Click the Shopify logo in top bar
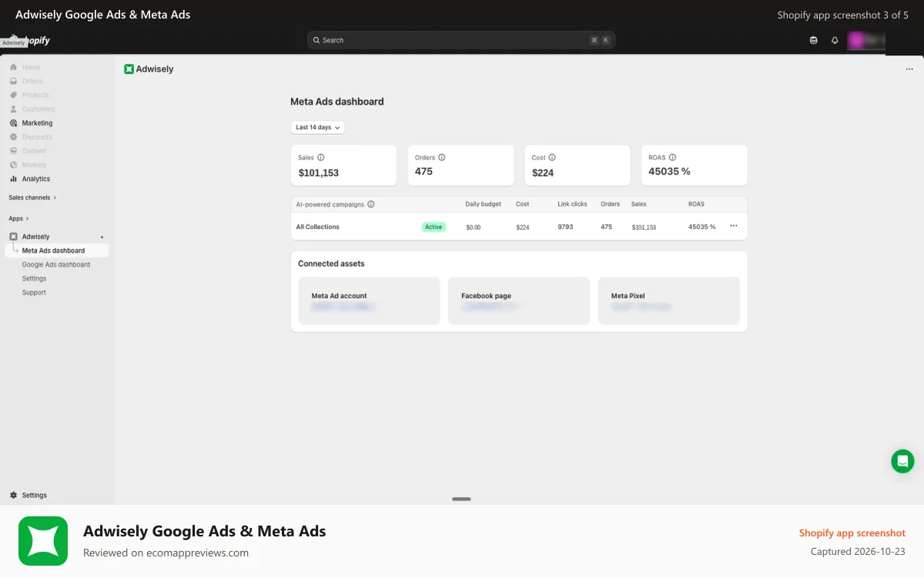Image resolution: width=924 pixels, height=578 pixels. pyautogui.click(x=31, y=40)
